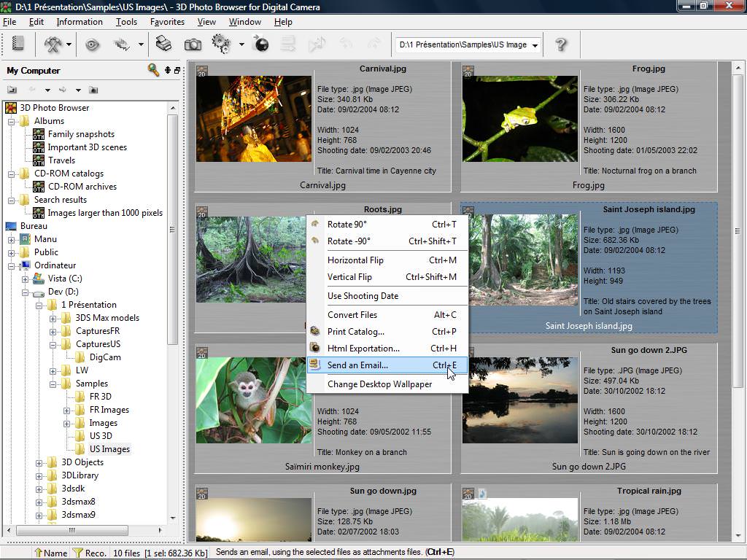Screen dimensions: 747x560
Task: Click the convert arrows toolbar icon
Action: tap(123, 44)
